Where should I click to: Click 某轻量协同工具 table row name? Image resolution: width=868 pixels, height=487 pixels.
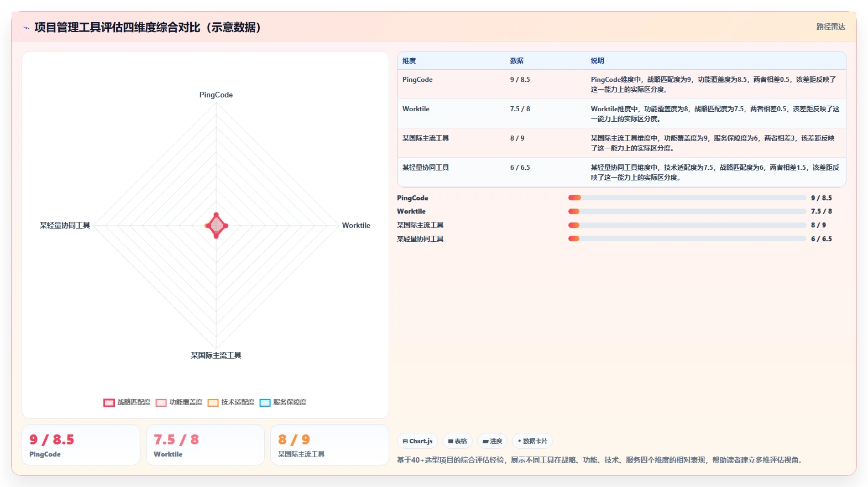[426, 168]
